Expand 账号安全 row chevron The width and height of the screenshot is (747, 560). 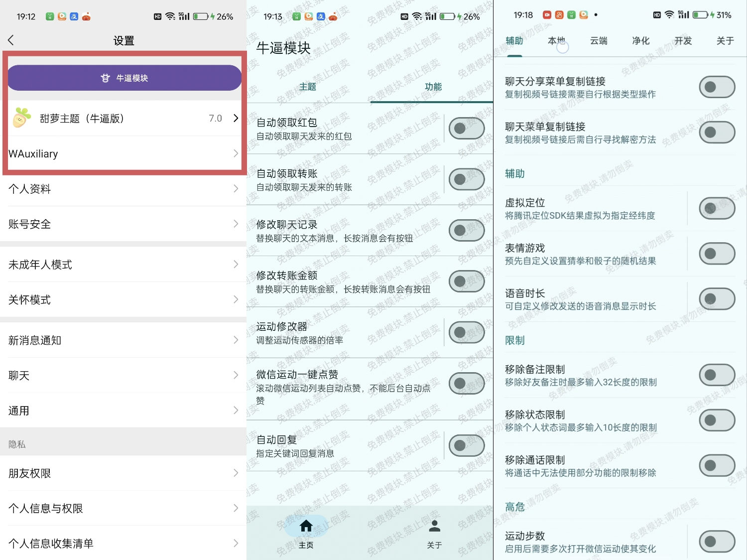pos(236,224)
